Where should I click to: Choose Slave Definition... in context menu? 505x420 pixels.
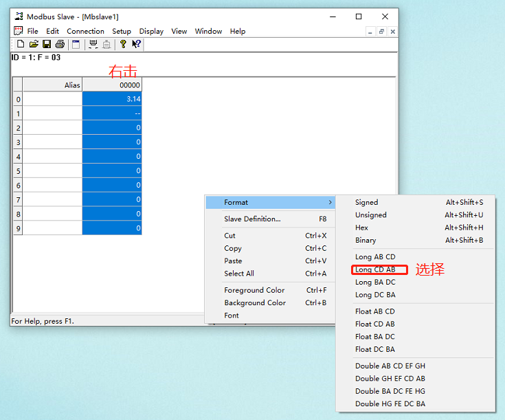point(270,219)
